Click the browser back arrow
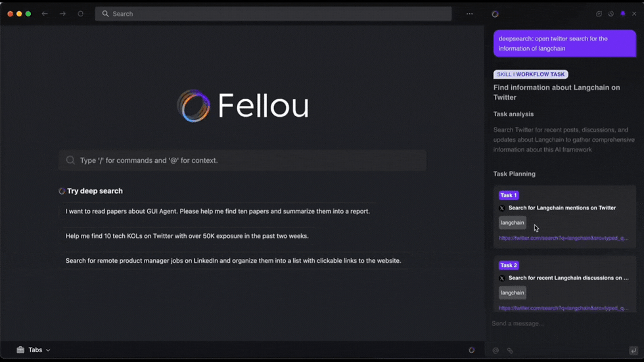644x362 pixels. (x=45, y=14)
